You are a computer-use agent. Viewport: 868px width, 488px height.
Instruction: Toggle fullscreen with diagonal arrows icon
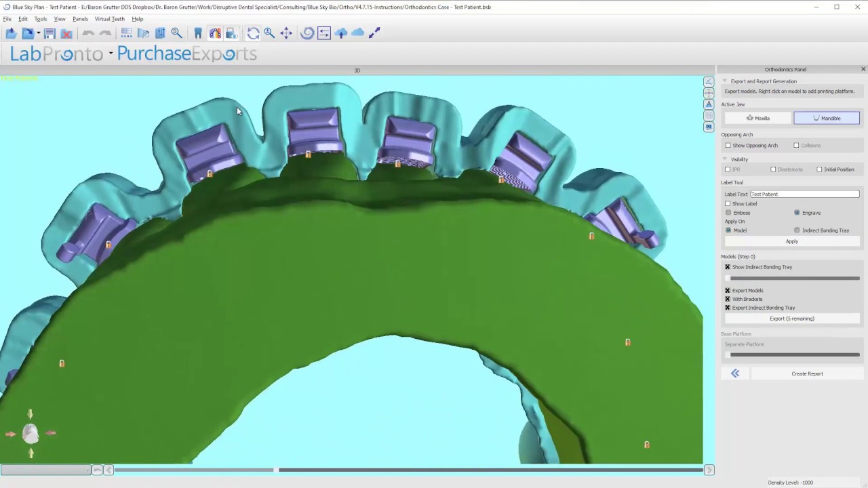pyautogui.click(x=374, y=33)
